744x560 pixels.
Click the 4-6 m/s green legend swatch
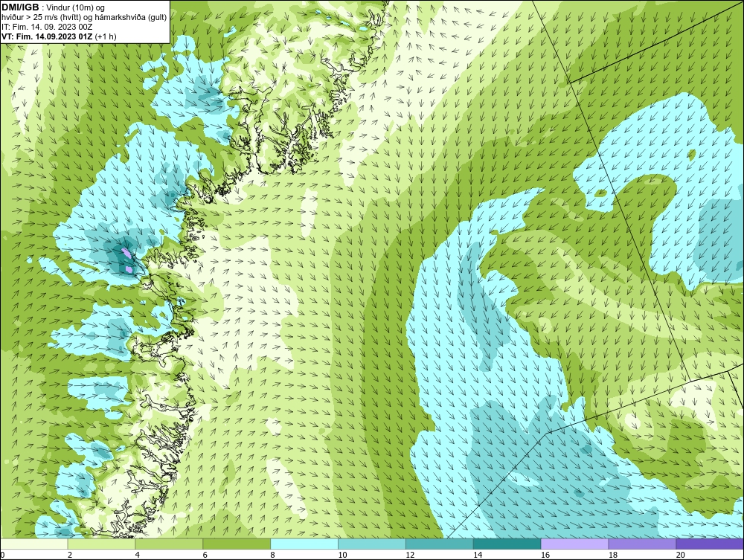point(169,544)
